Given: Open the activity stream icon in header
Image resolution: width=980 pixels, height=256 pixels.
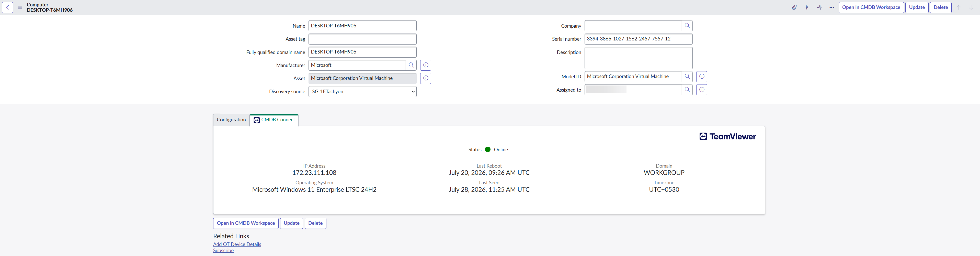Looking at the screenshot, I should (x=807, y=7).
